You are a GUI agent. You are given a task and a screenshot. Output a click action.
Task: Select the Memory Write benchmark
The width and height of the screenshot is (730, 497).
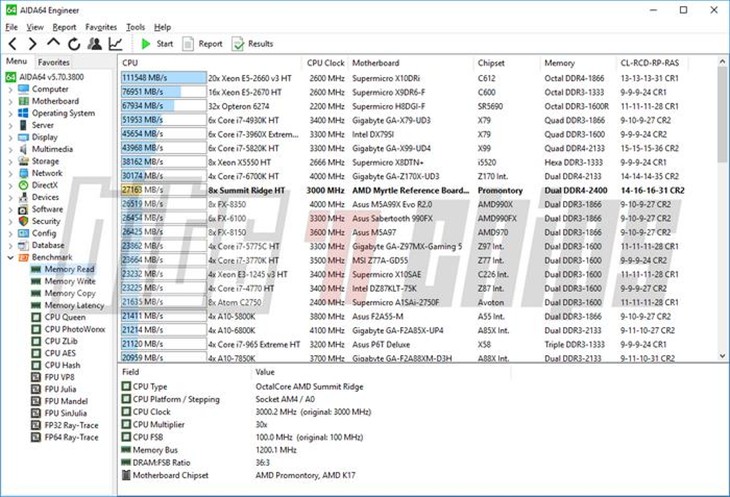pos(70,281)
